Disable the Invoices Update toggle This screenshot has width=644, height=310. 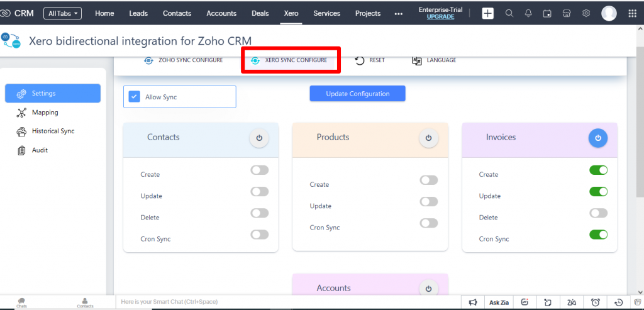coord(599,192)
